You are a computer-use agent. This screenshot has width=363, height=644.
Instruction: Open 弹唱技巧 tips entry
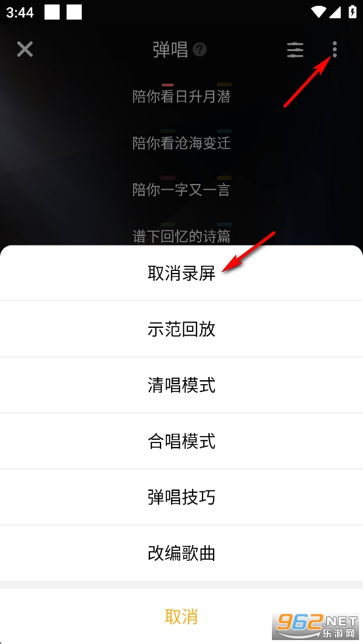(x=181, y=497)
